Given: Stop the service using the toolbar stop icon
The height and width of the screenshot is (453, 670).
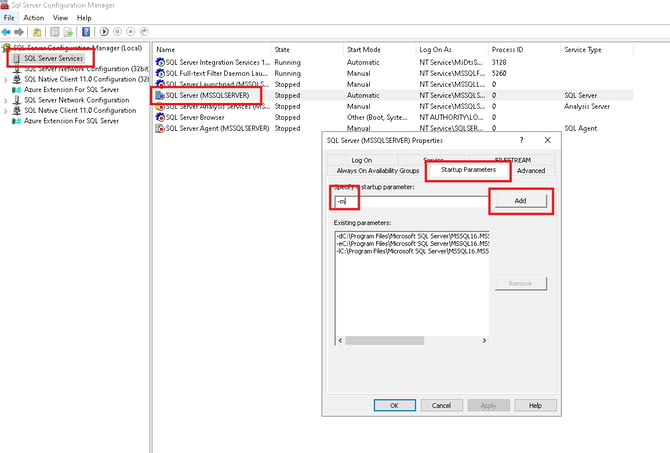Looking at the screenshot, I should pos(131,32).
